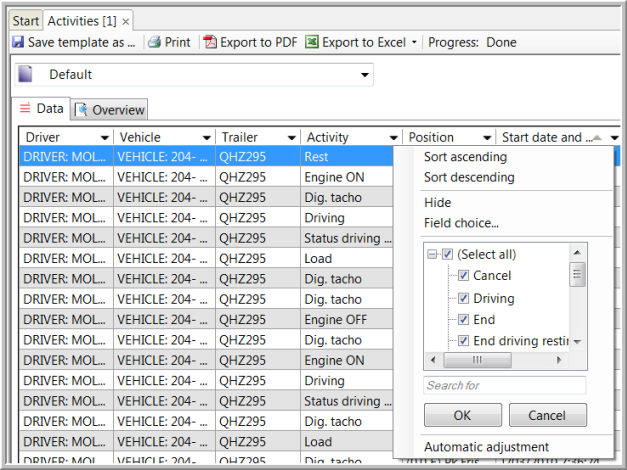Click the Export to PDF icon

click(x=210, y=43)
